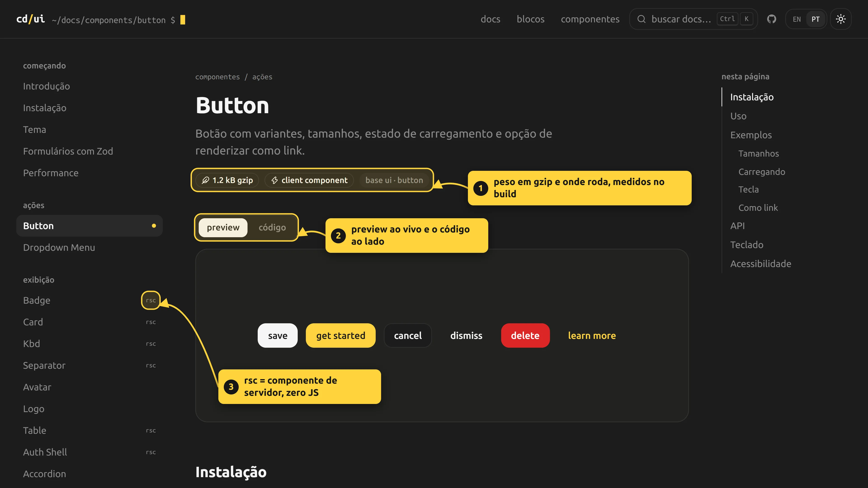The height and width of the screenshot is (488, 868).
Task: Click the feather icon in gzip badge
Action: [x=205, y=180]
